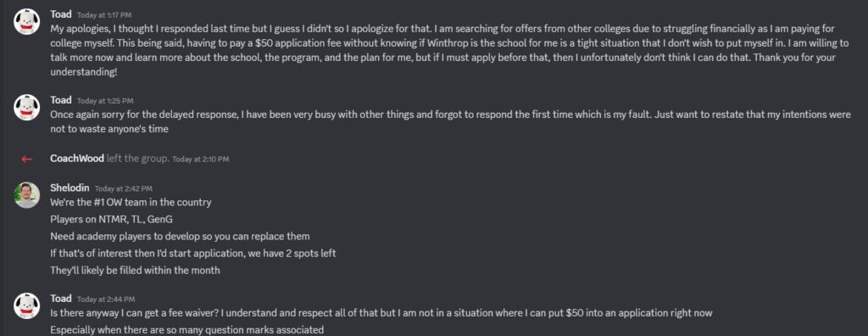Click the CoachWood name in leave notice
Image resolution: width=868 pixels, height=336 pixels.
tap(77, 158)
